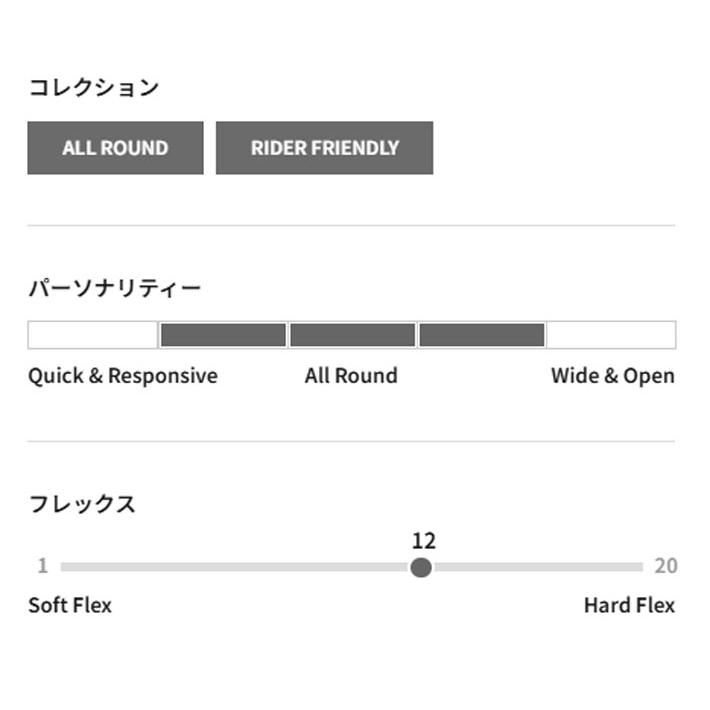Click flex scale minimum value 1
The width and height of the screenshot is (710, 710).
pyautogui.click(x=43, y=566)
